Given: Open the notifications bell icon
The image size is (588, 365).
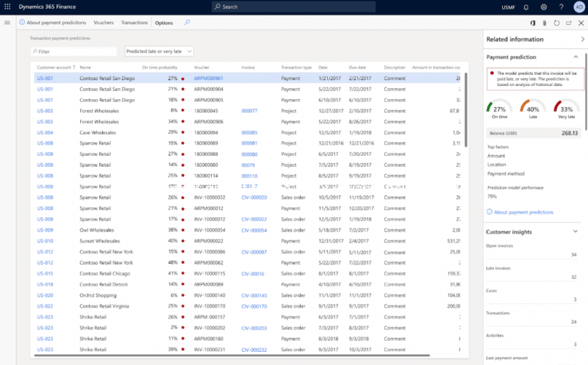Looking at the screenshot, I should pyautogui.click(x=526, y=7).
